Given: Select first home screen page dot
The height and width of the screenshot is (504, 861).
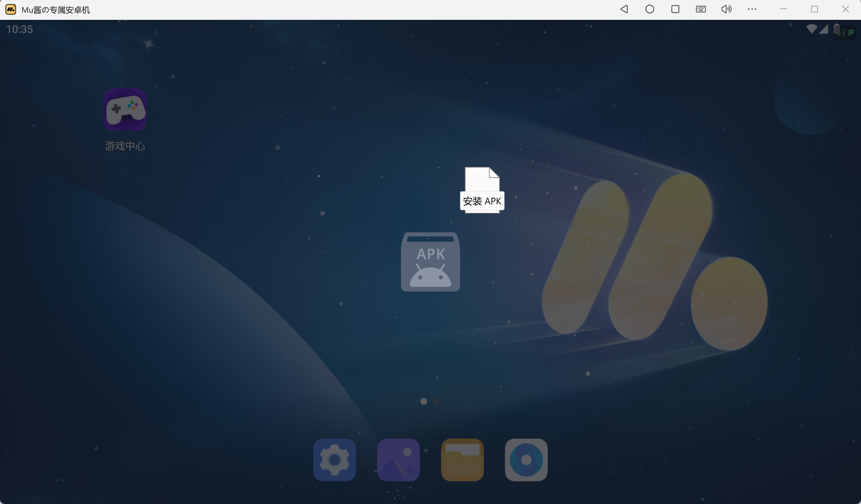Looking at the screenshot, I should [424, 401].
